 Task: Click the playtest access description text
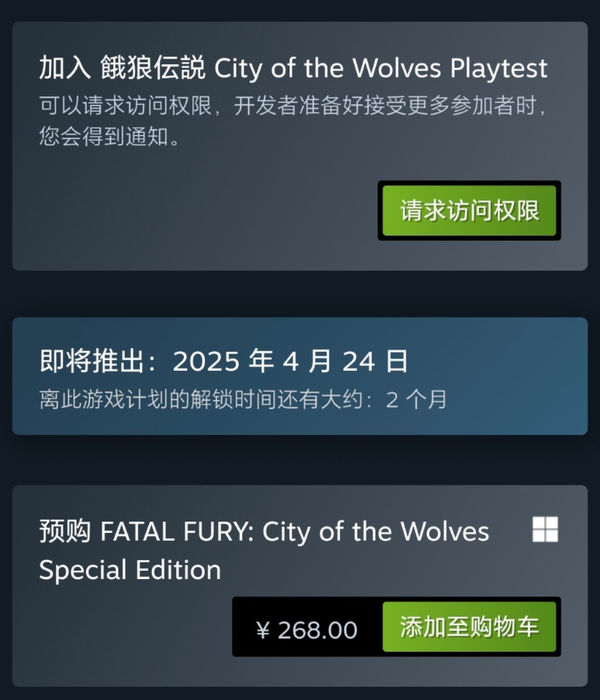point(293,106)
